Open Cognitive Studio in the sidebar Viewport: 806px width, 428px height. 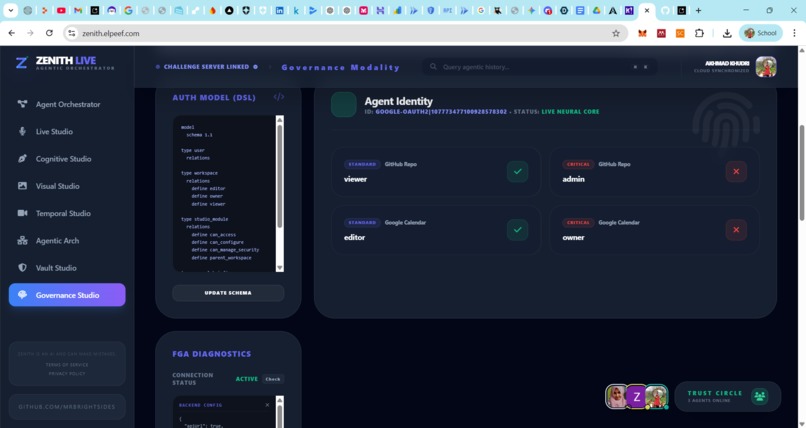tap(67, 159)
